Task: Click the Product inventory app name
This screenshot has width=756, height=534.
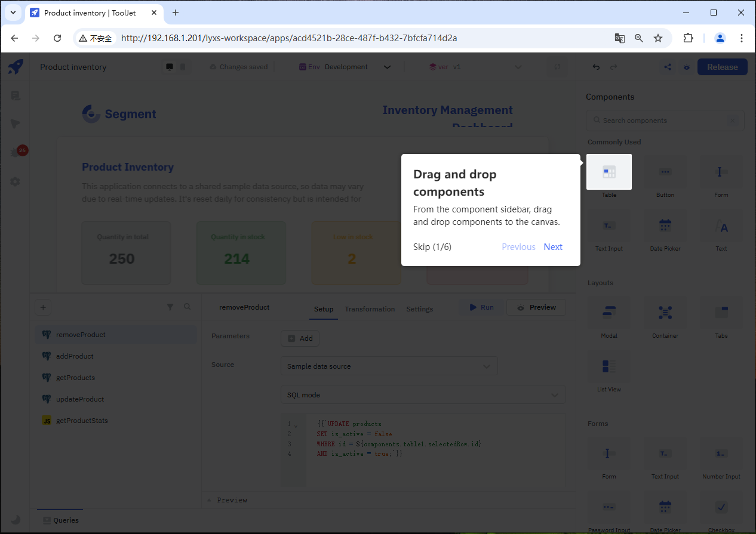Action: pos(73,67)
